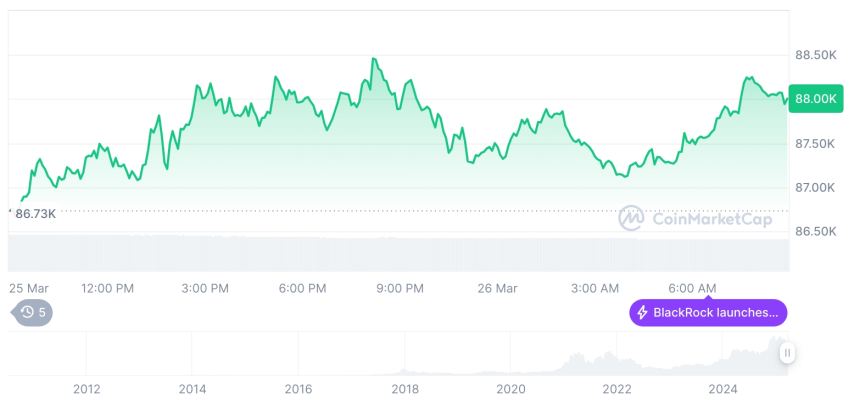Click the CoinMarketCap logo watermark
The image size is (860, 401).
point(630,218)
